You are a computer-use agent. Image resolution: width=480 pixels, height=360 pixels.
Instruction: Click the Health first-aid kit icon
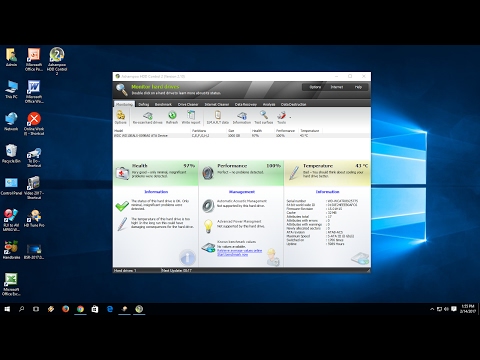(x=122, y=173)
